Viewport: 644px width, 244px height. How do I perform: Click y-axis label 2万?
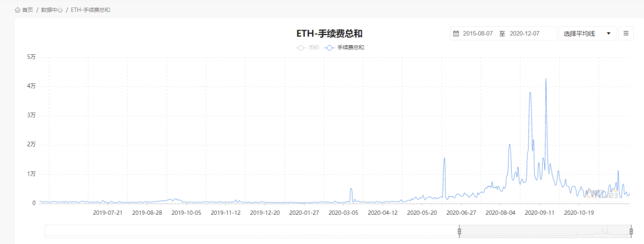(32, 145)
